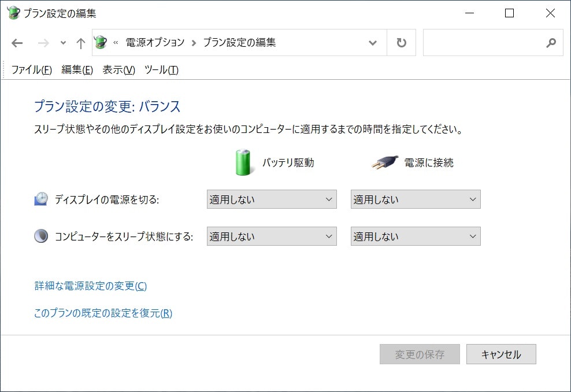571x392 pixels.
Task: Click the プラン設定の変更: バランス heading
Action: click(107, 106)
